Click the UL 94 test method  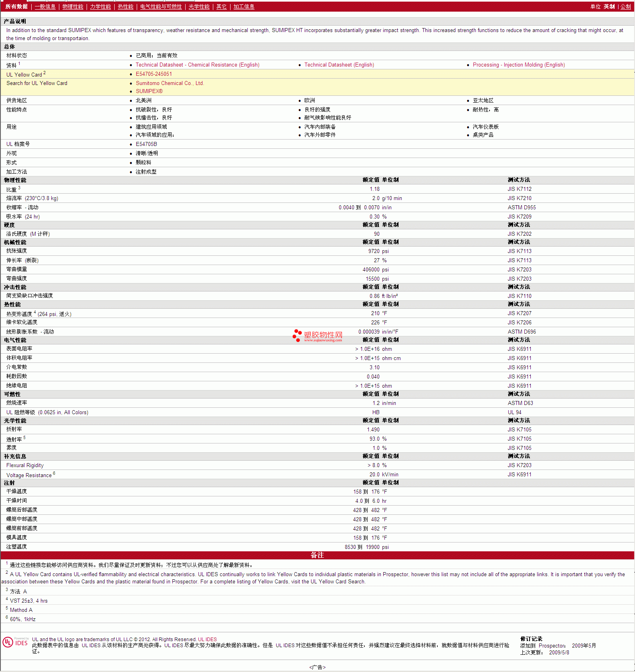[514, 413]
